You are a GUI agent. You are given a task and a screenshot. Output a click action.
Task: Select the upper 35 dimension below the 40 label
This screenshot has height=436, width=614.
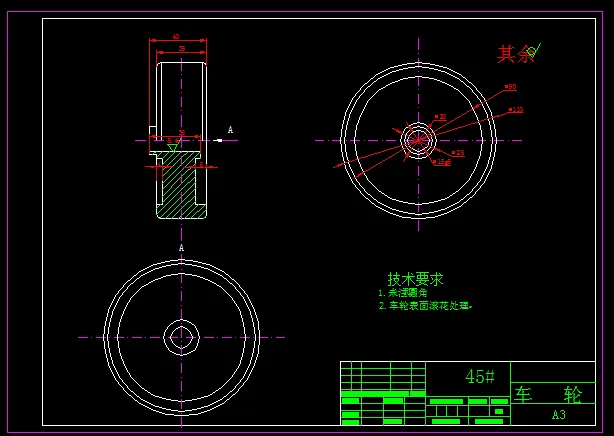point(182,49)
